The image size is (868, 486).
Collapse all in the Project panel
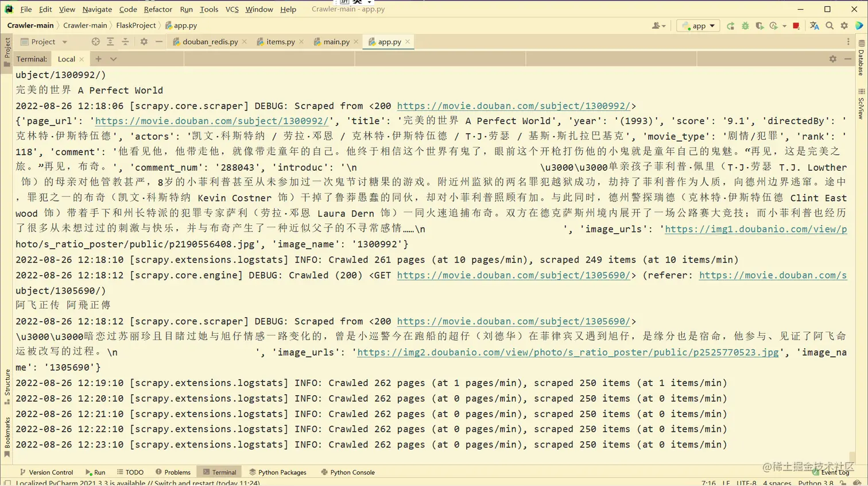pos(125,42)
